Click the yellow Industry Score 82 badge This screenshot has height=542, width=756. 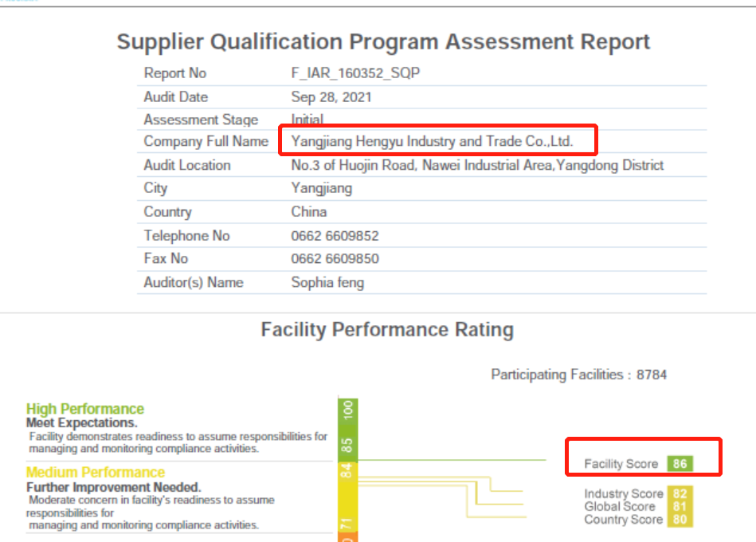click(680, 494)
